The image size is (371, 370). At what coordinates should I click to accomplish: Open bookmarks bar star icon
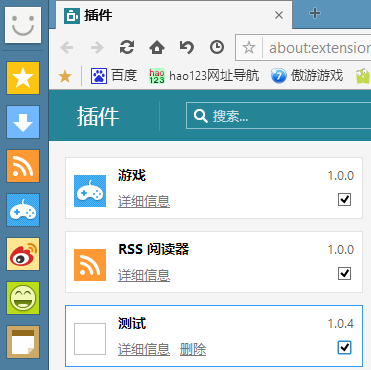pyautogui.click(x=65, y=76)
